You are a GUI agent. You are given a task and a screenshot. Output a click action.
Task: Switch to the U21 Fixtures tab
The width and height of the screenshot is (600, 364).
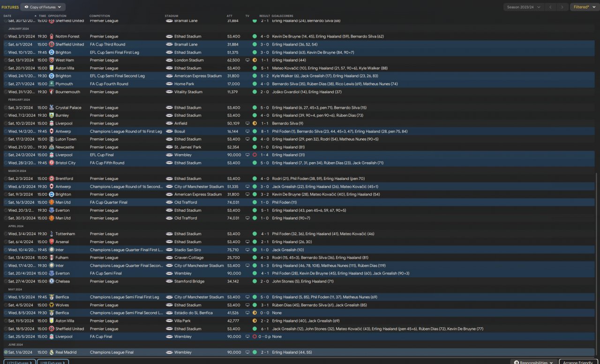pos(19,362)
